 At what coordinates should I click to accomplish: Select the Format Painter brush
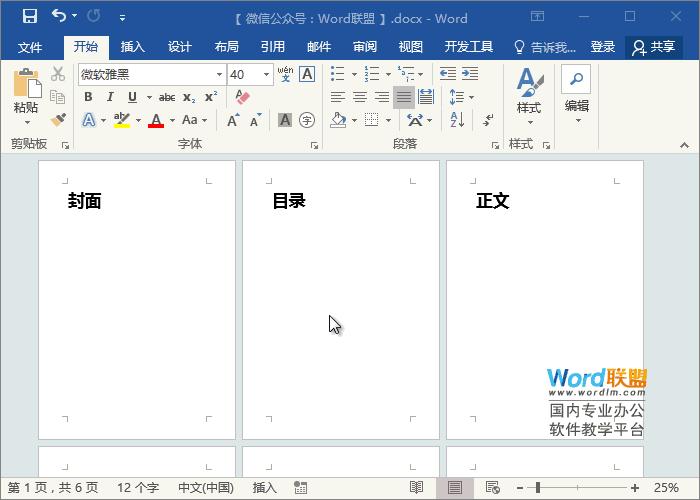pyautogui.click(x=58, y=120)
